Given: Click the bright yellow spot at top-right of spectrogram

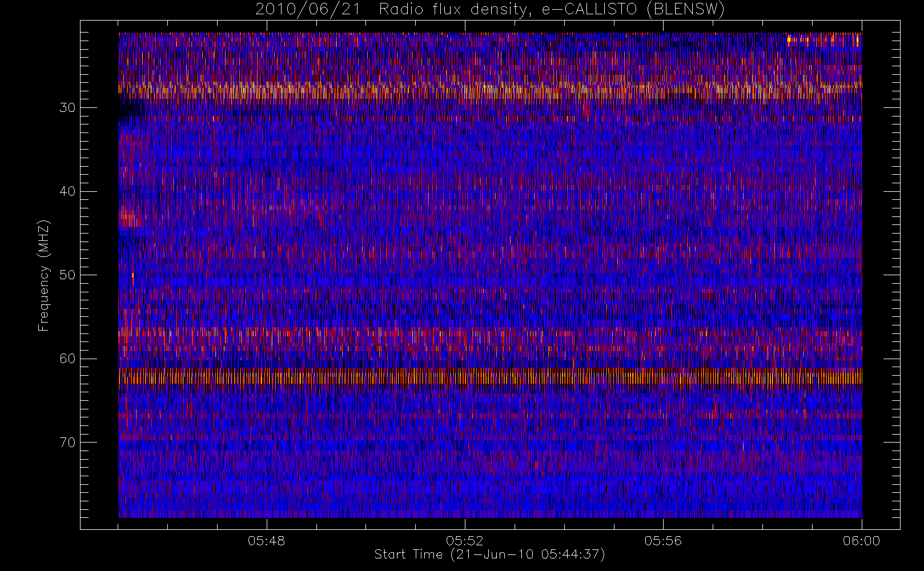Looking at the screenshot, I should (822, 39).
